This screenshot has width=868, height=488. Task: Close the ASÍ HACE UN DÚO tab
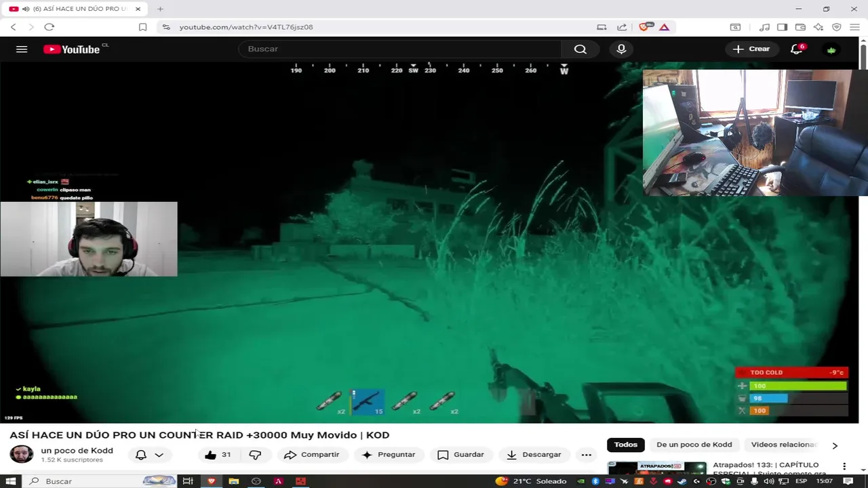coord(138,9)
